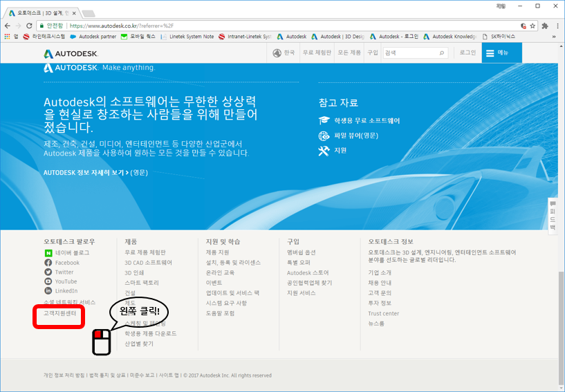Select 구입 in header navigation
Image resolution: width=565 pixels, height=392 pixels.
point(373,53)
